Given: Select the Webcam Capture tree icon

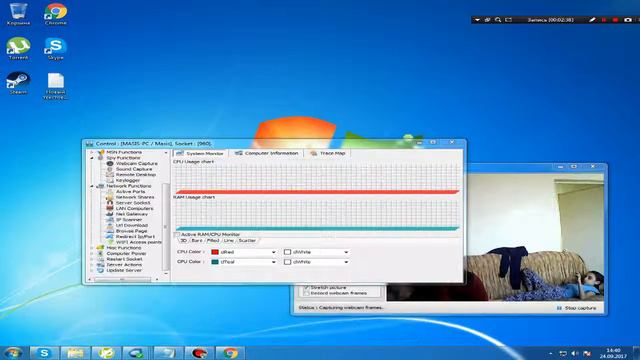Looking at the screenshot, I should pyautogui.click(x=110, y=163).
